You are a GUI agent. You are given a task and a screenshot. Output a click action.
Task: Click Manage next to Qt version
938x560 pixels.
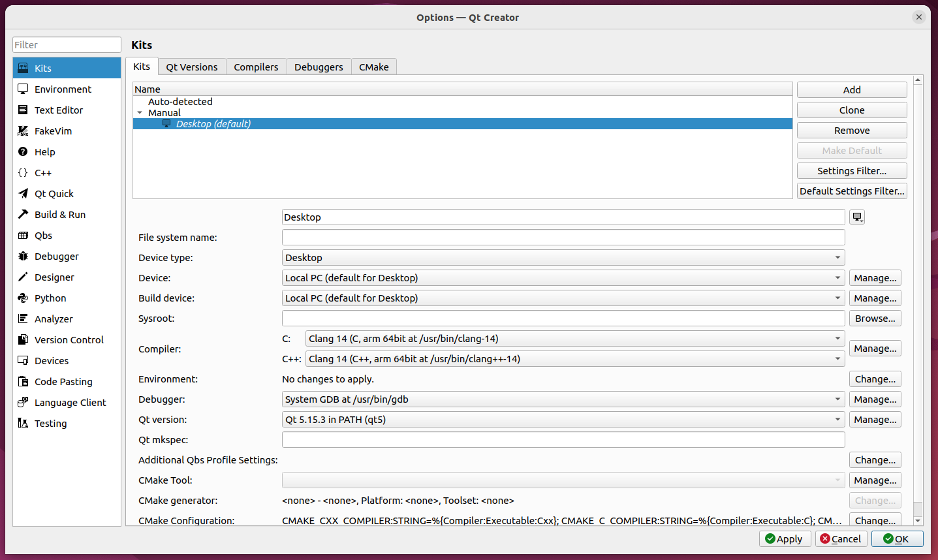pyautogui.click(x=875, y=420)
